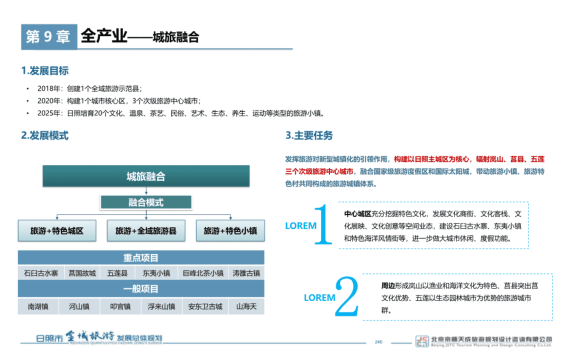Select the bullet line starting with "2018年"

pos(89,88)
